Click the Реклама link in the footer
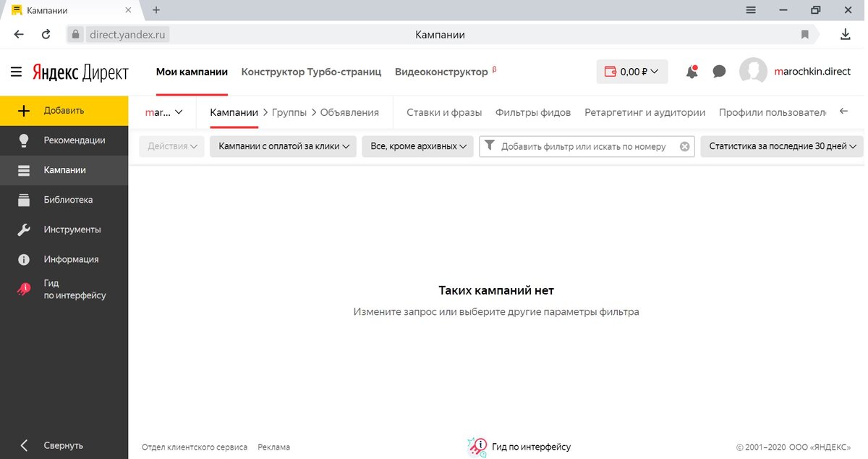This screenshot has width=868, height=459. [273, 447]
